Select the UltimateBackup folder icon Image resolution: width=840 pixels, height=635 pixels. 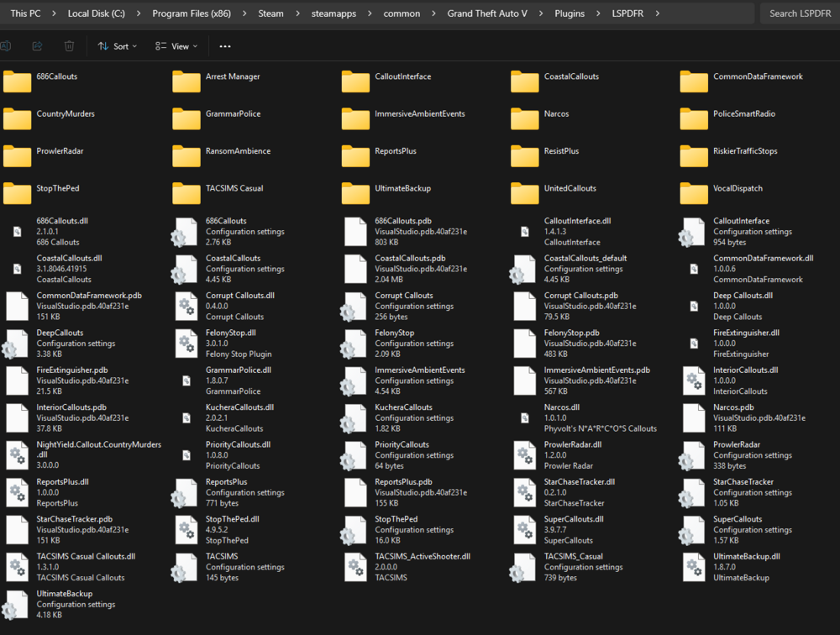[355, 193]
